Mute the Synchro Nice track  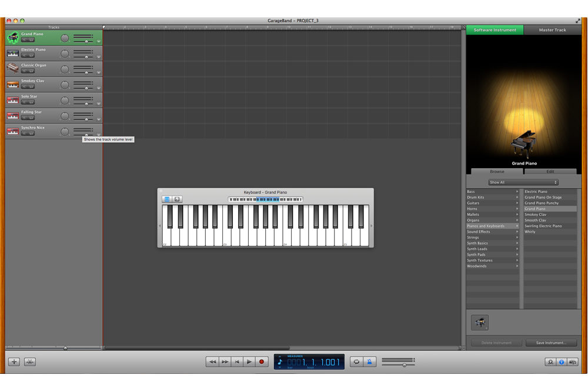tap(25, 133)
